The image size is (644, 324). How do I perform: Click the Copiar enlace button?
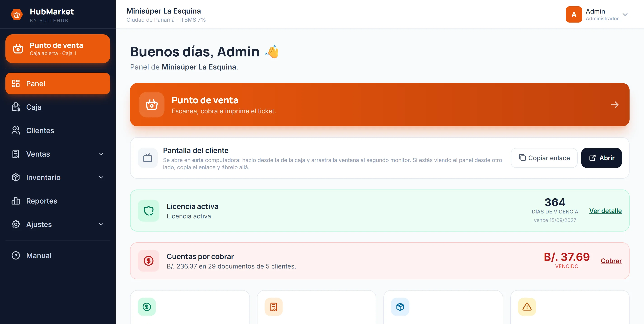pos(544,158)
